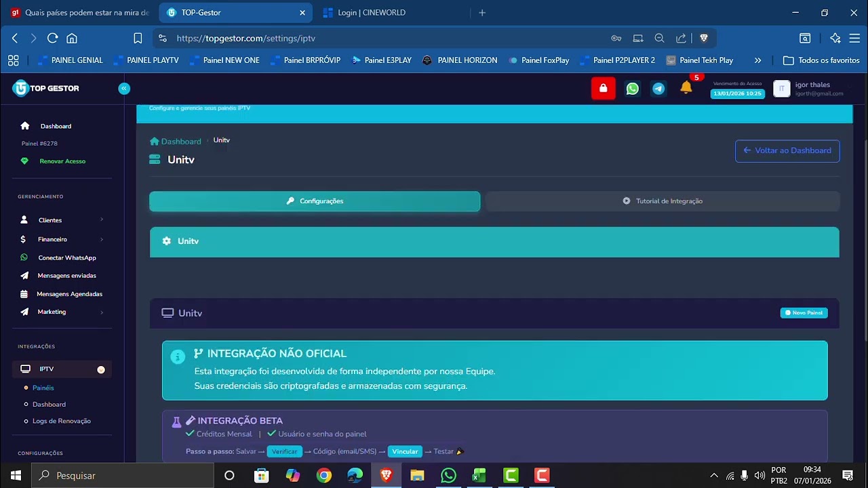
Task: Click the Dashboard home icon in sidebar
Action: (x=25, y=126)
